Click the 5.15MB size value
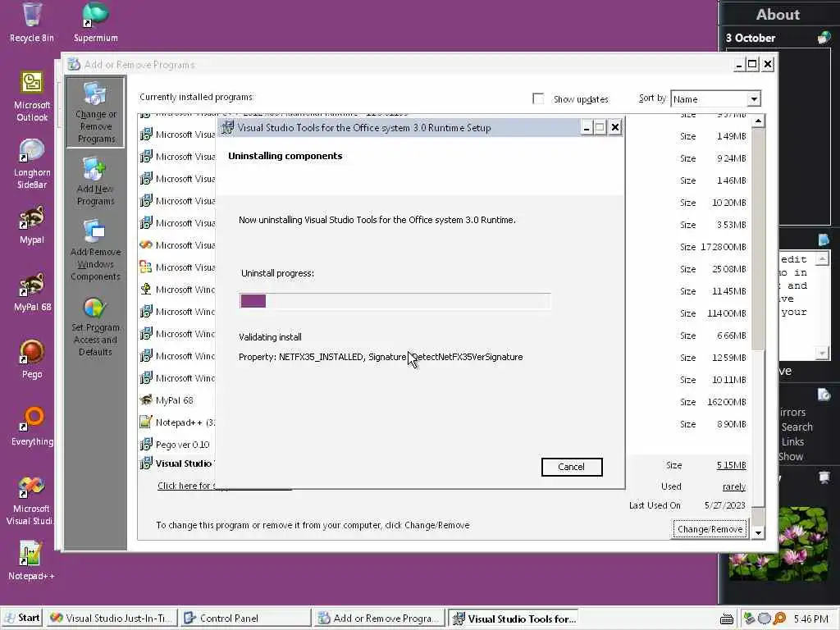840x630 pixels. pyautogui.click(x=731, y=465)
